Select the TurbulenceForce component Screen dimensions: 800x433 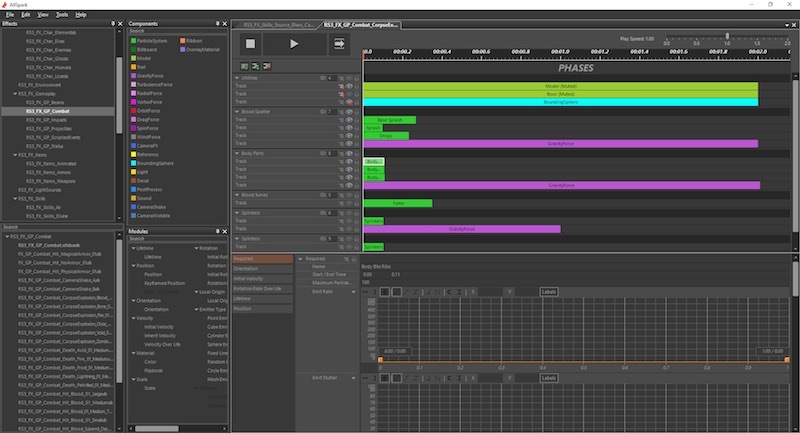point(152,84)
